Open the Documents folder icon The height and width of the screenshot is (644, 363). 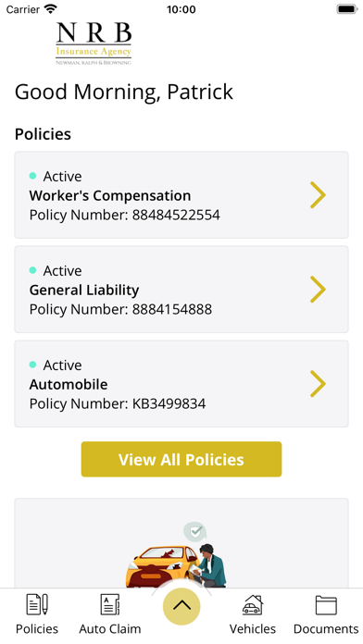coord(326,605)
